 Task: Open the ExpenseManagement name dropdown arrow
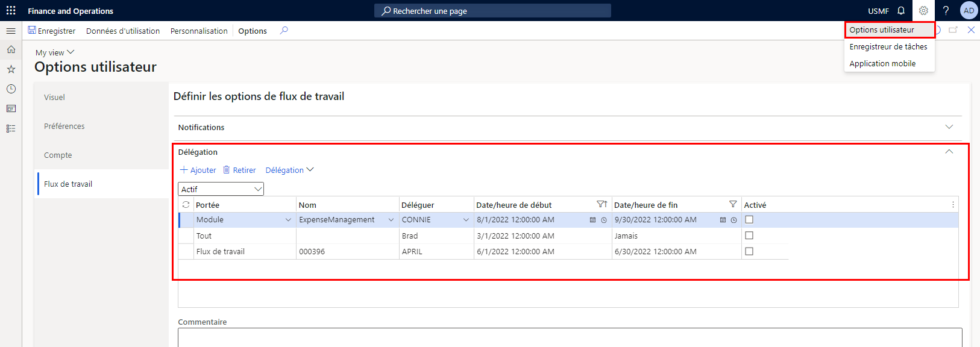[x=391, y=220]
